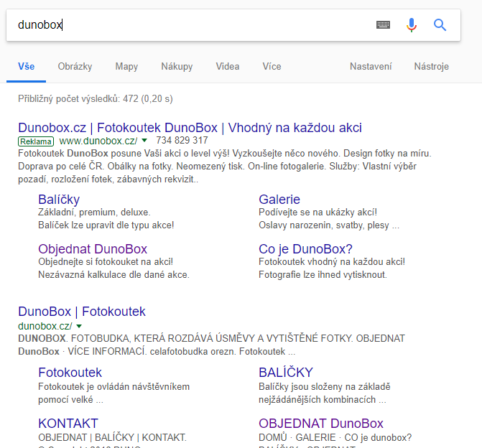Viewport: 482px width, 448px height.
Task: Open the Co je DunoBox? sitelink
Action: point(305,249)
